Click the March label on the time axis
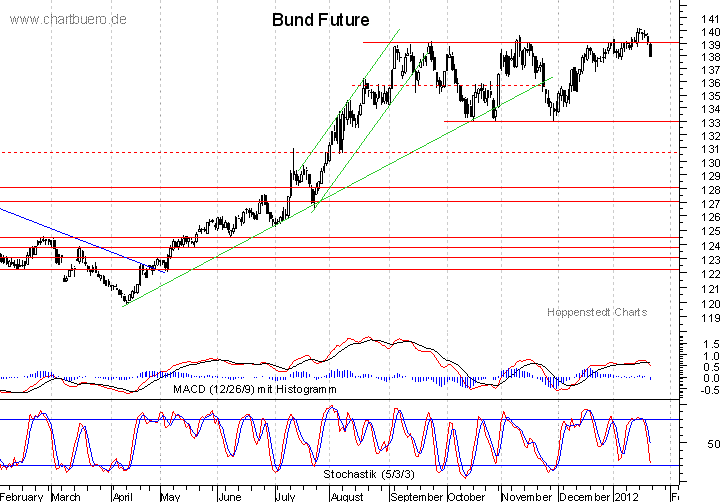 coord(65,496)
